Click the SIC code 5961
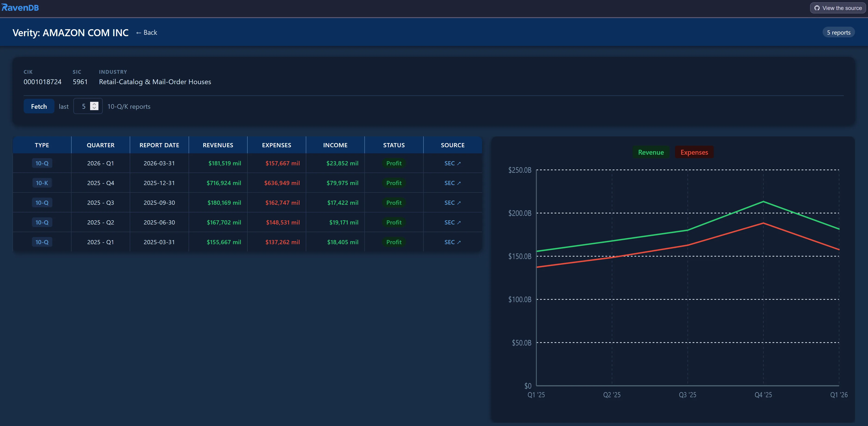This screenshot has width=868, height=426. point(80,82)
